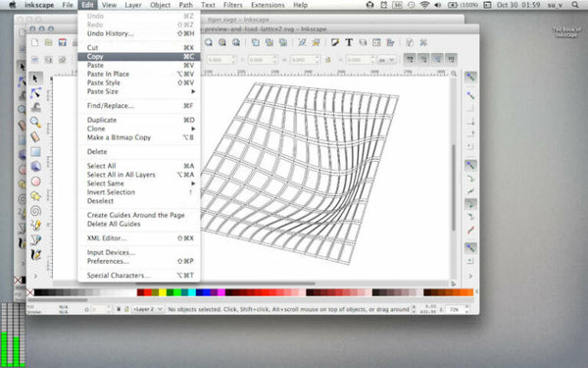588x368 pixels.
Task: Click the canvas vertical scrollbar
Action: [x=454, y=186]
